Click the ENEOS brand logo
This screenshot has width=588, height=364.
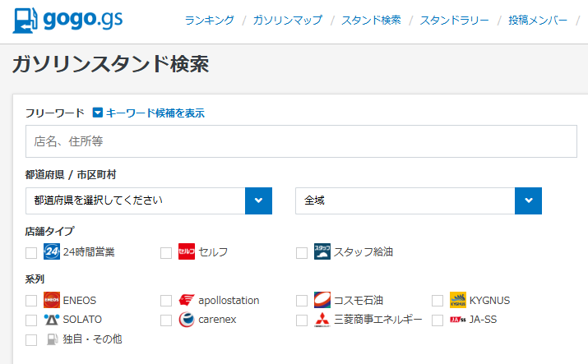pyautogui.click(x=52, y=300)
